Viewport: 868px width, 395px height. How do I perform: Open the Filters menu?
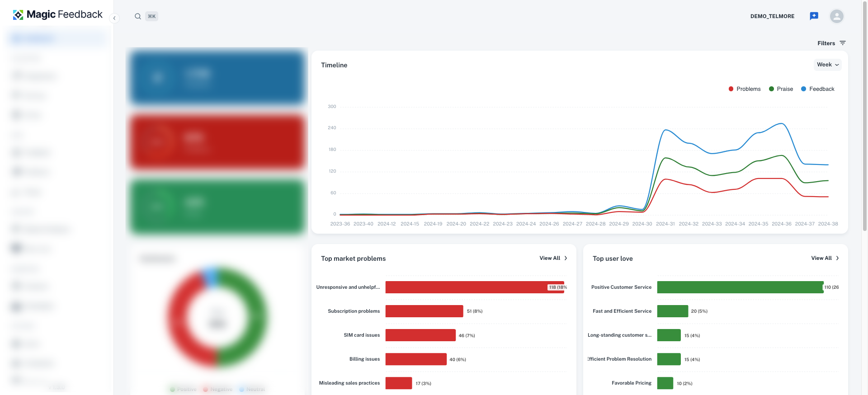coord(831,43)
